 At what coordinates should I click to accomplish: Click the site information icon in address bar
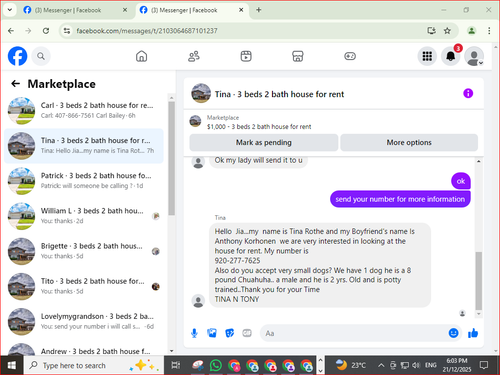click(x=67, y=31)
